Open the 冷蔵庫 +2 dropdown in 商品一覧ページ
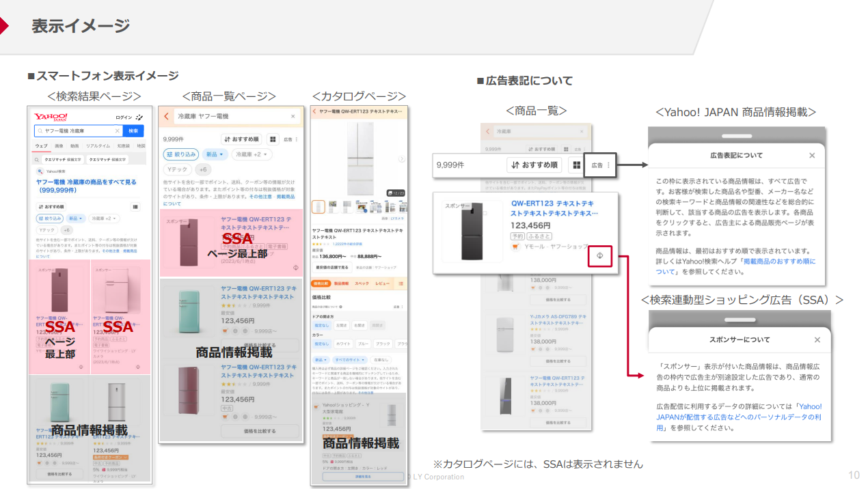 [x=252, y=154]
